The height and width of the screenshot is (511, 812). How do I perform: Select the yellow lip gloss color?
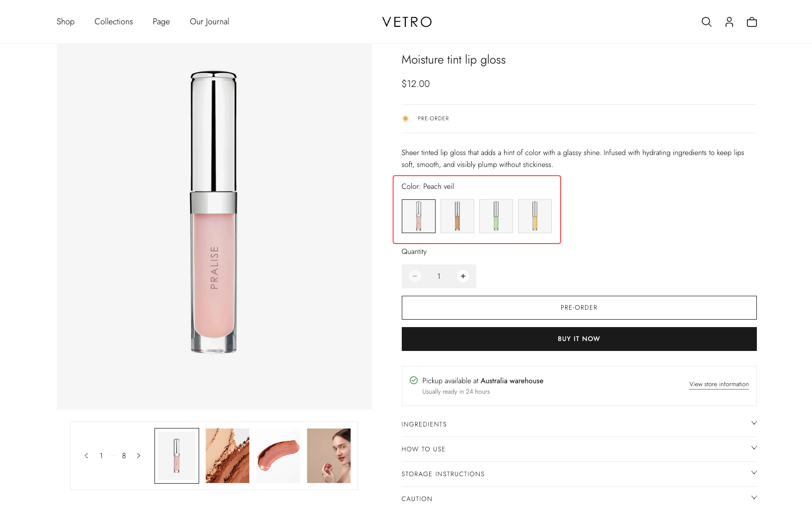(x=534, y=216)
